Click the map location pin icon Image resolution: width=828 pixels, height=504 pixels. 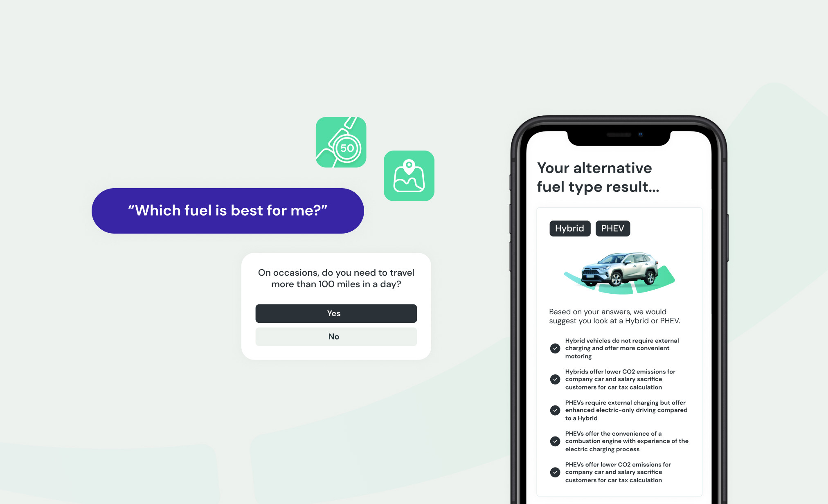click(x=409, y=175)
